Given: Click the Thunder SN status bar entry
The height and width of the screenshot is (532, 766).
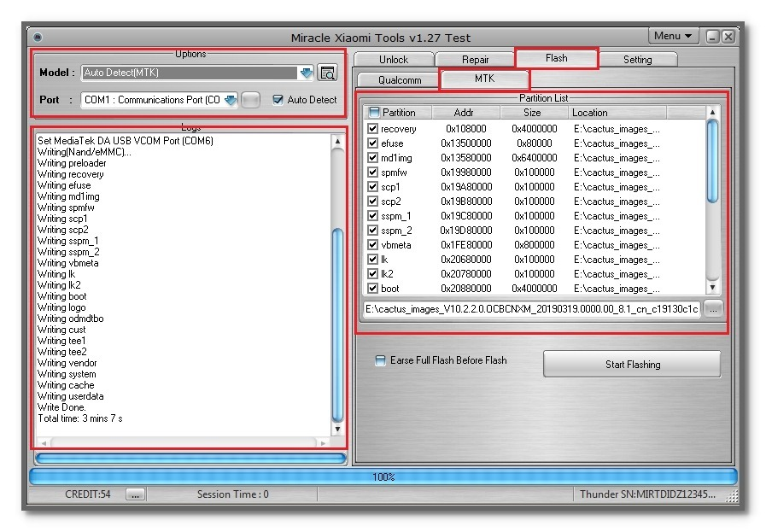Looking at the screenshot, I should click(647, 494).
